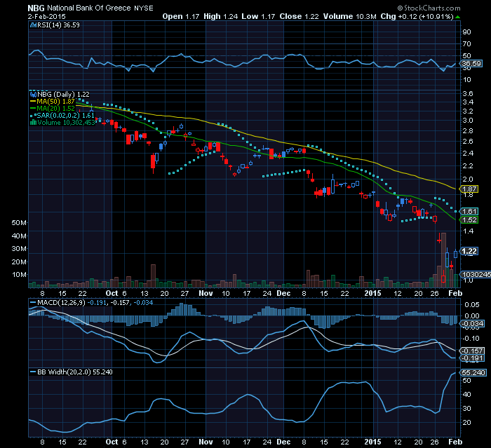Click the green up-arrow change indicator

pos(458,17)
